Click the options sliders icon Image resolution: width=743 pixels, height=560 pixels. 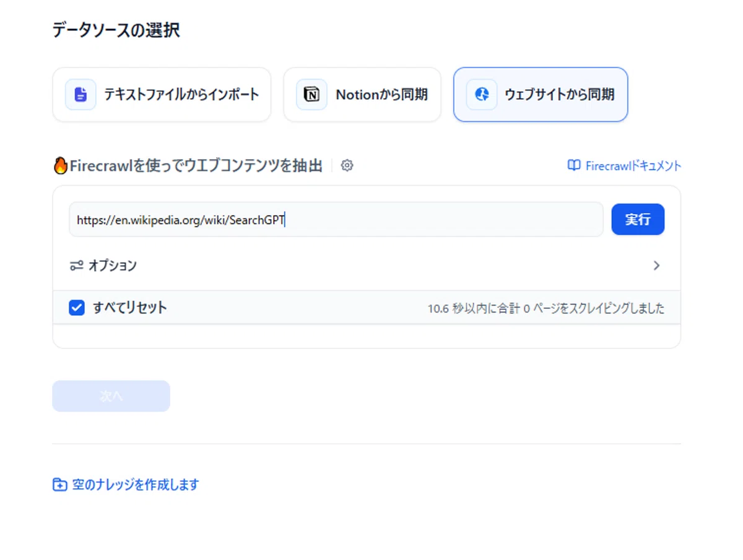click(76, 265)
